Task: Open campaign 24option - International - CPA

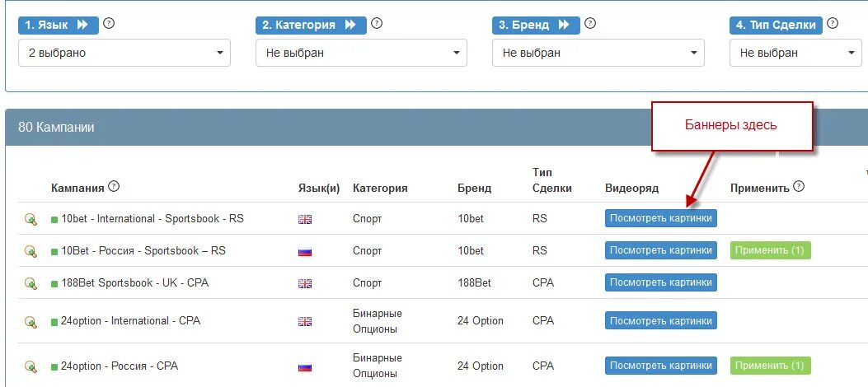Action: (x=130, y=320)
